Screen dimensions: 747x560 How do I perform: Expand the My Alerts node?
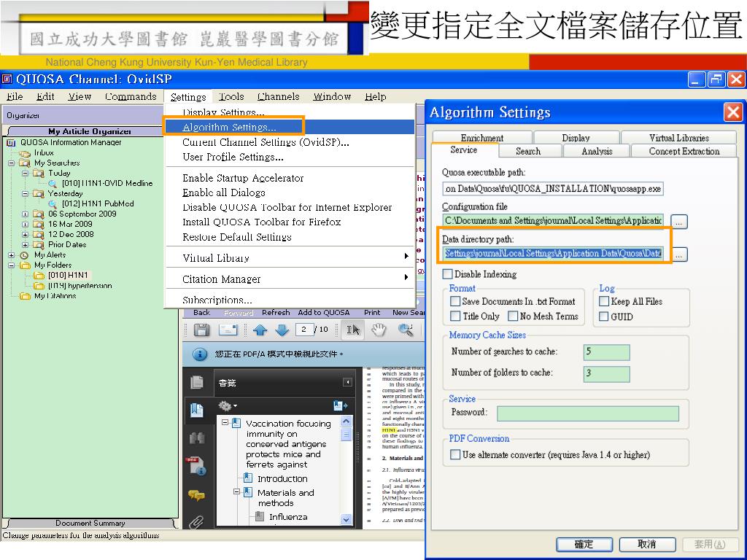tap(12, 255)
